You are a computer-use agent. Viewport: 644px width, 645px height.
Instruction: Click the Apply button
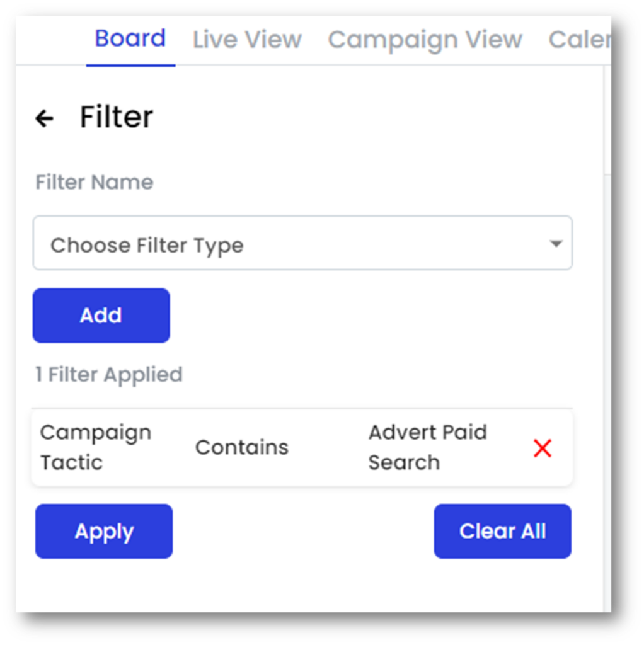tap(104, 532)
